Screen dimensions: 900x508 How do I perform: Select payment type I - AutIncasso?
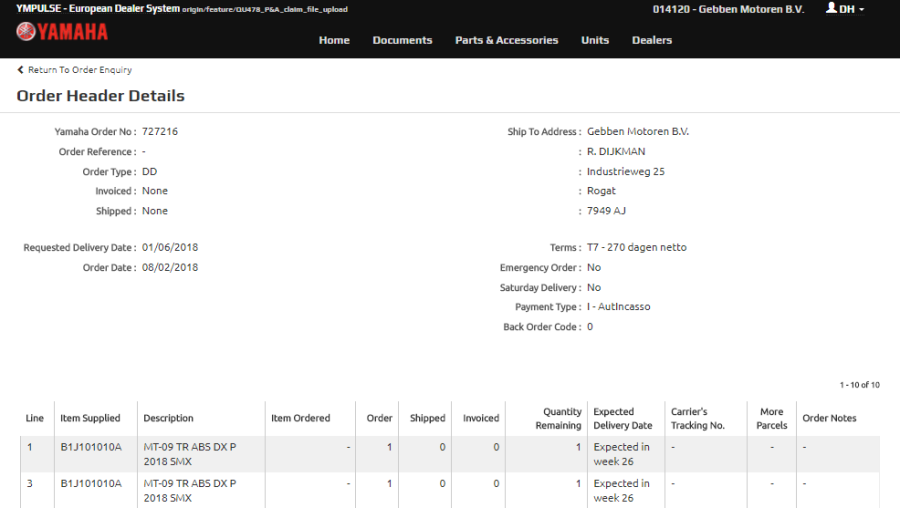tap(618, 307)
